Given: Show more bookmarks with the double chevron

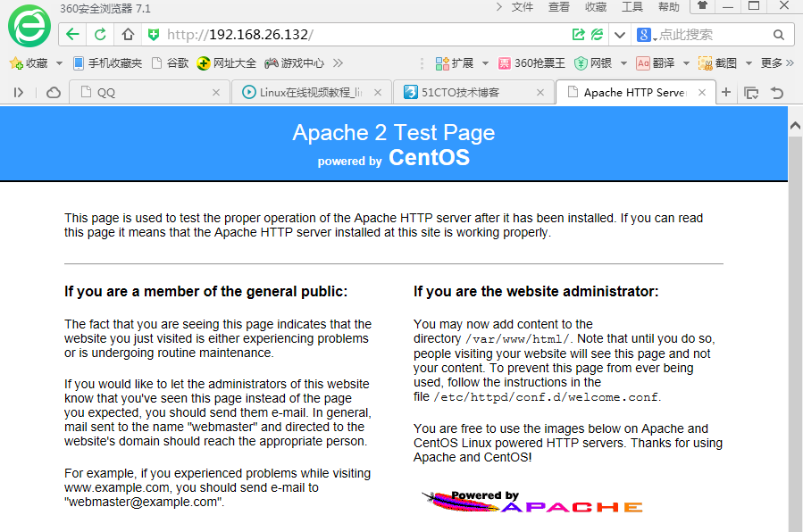Looking at the screenshot, I should point(338,63).
